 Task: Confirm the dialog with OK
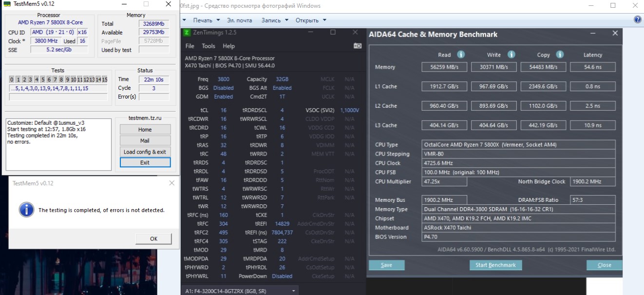[x=153, y=239]
